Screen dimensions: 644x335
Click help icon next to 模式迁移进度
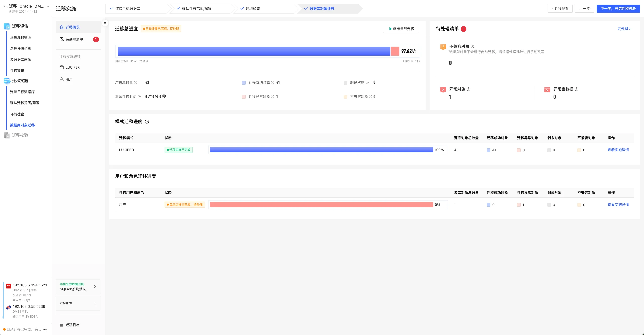coord(147,122)
